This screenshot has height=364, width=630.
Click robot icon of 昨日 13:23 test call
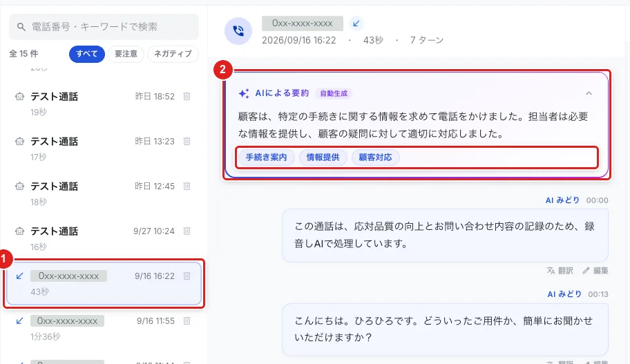pyautogui.click(x=19, y=142)
